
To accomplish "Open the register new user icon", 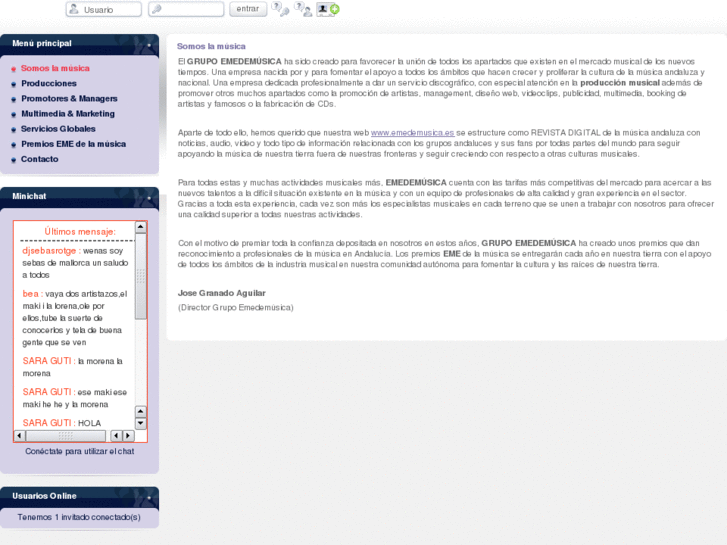I will (328, 9).
